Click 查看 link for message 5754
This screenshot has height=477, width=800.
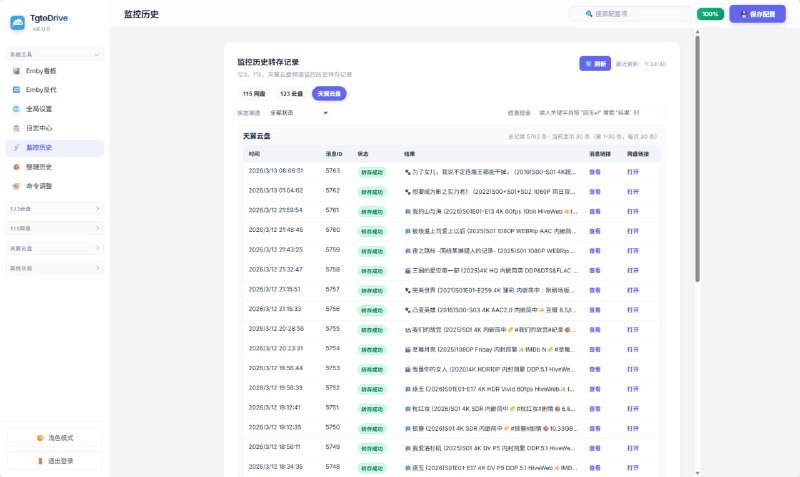pyautogui.click(x=595, y=350)
